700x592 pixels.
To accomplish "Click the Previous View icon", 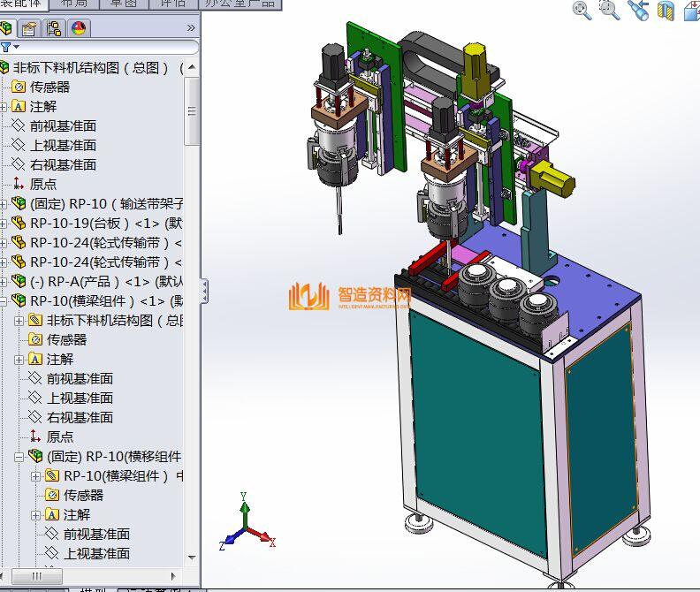I will [x=638, y=10].
